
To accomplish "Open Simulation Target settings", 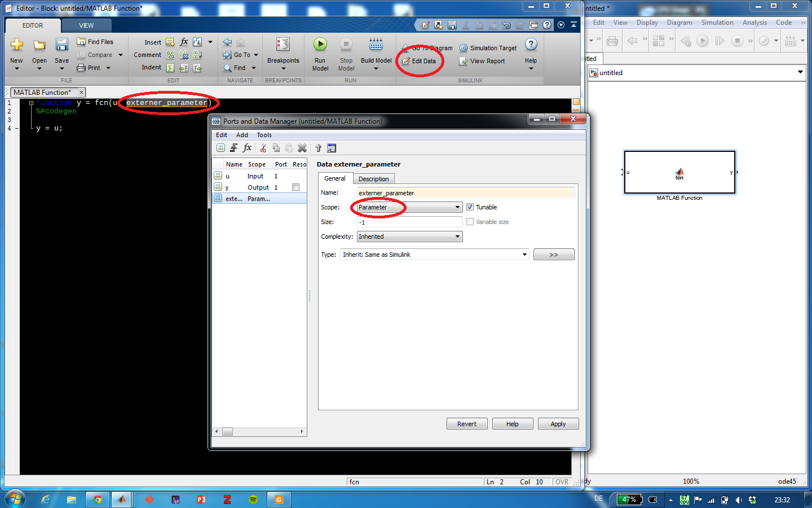I will (488, 48).
